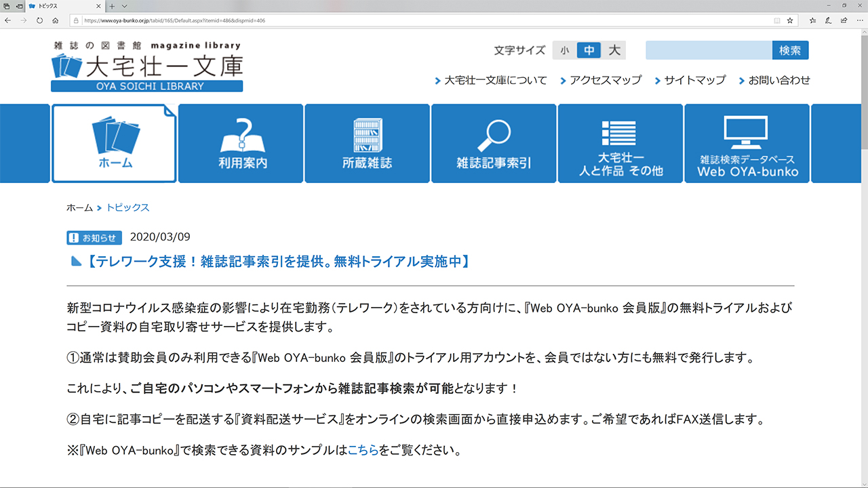Viewport: 868px width, 488px height.
Task: Open the browser settings and more menu
Action: 859,20
